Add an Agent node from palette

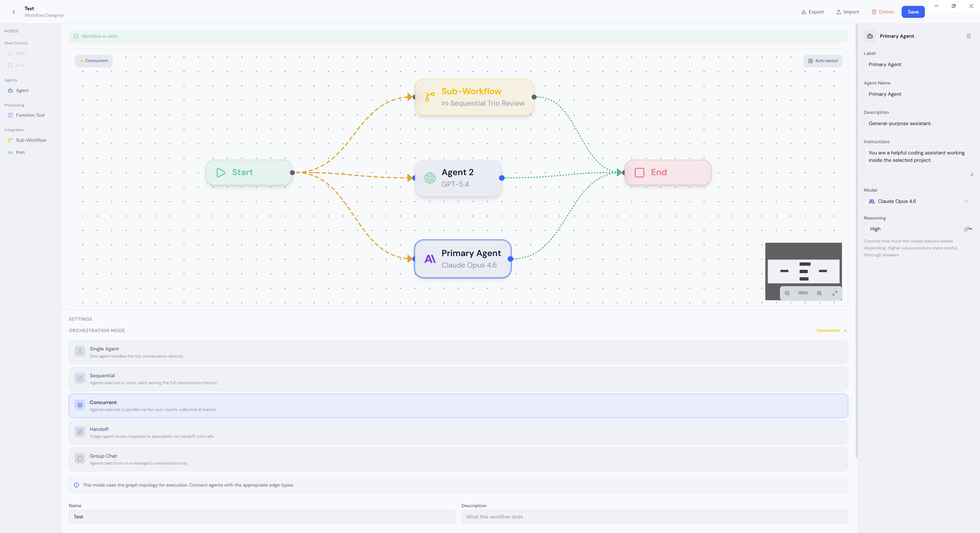click(x=18, y=91)
